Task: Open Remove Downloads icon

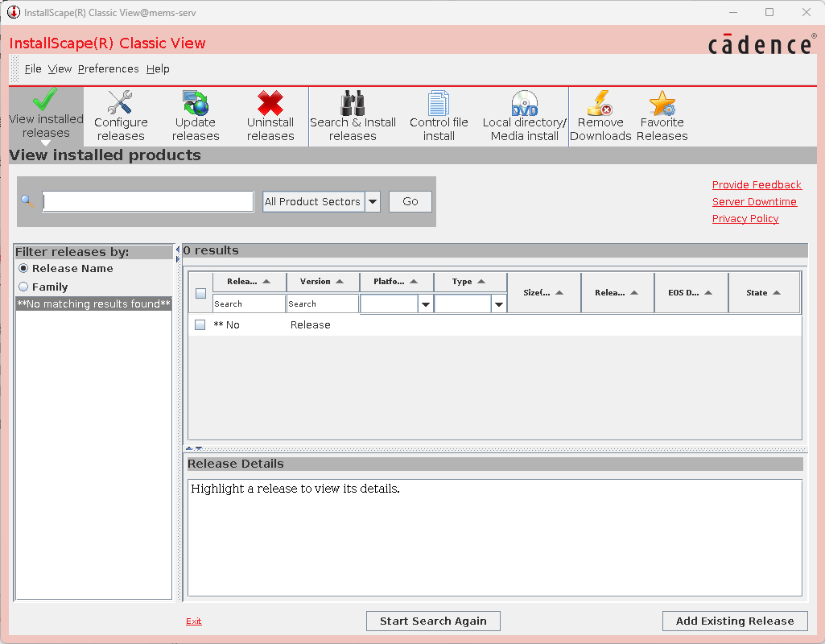Action: 600,102
